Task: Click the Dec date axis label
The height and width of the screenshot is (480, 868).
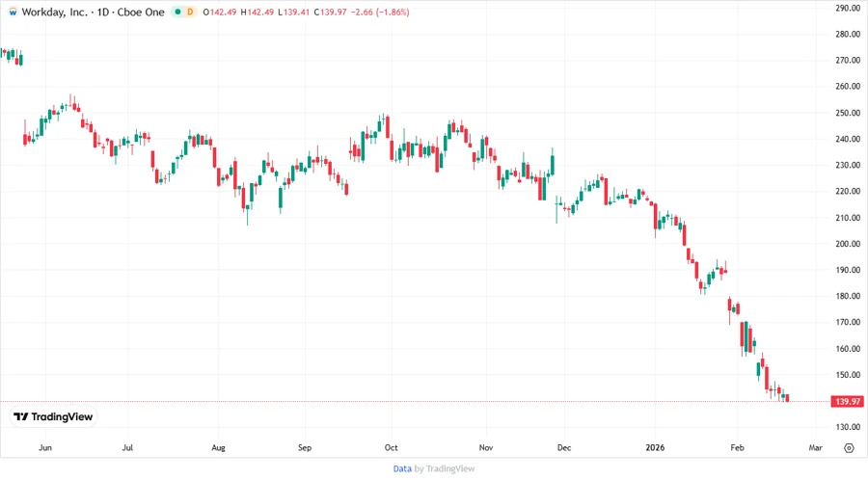Action: [564, 448]
